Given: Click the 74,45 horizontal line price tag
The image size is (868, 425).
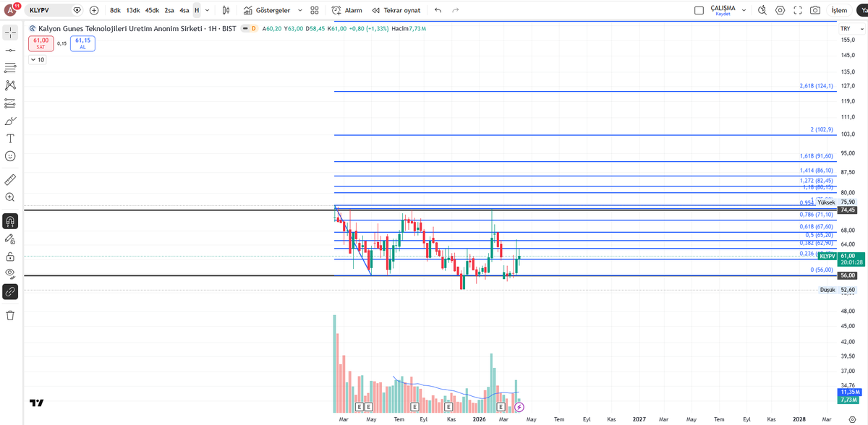Looking at the screenshot, I should tap(847, 210).
